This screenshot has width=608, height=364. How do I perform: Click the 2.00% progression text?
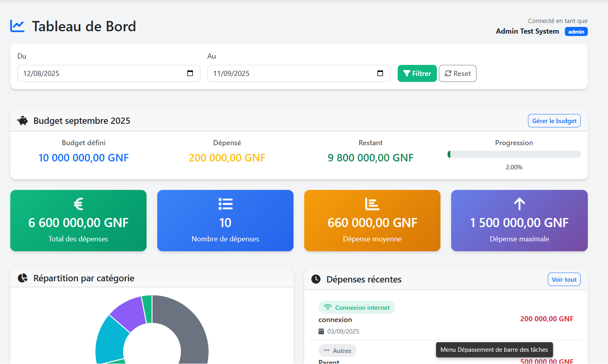(514, 167)
